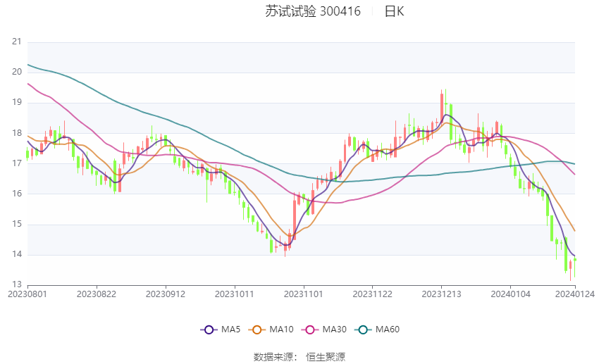
Task: Toggle the MA10 legend marker
Action: pyautogui.click(x=257, y=330)
